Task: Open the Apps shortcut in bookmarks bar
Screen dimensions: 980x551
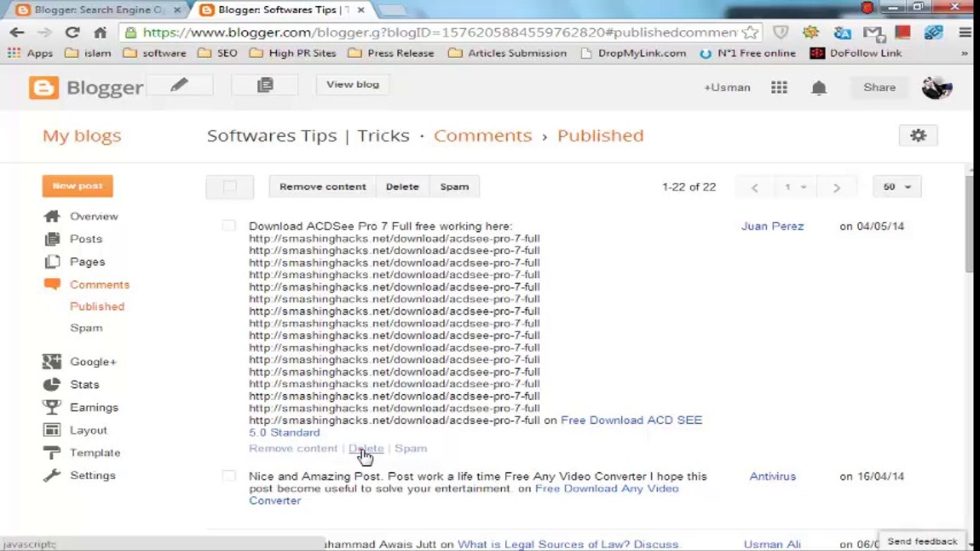Action: tap(31, 53)
